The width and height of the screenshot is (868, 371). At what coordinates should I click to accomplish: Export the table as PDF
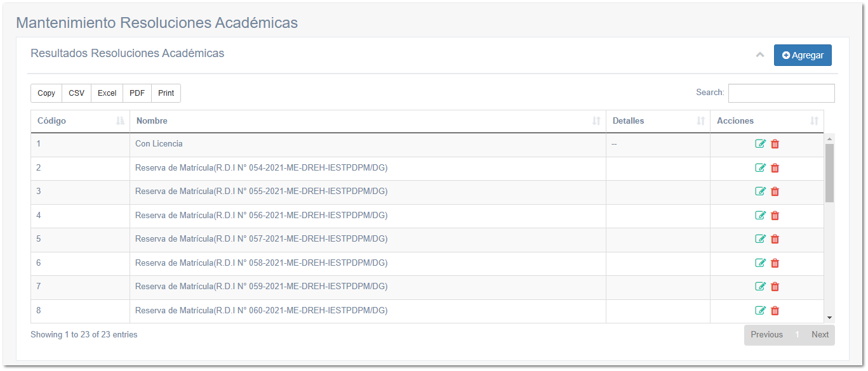pyautogui.click(x=137, y=93)
